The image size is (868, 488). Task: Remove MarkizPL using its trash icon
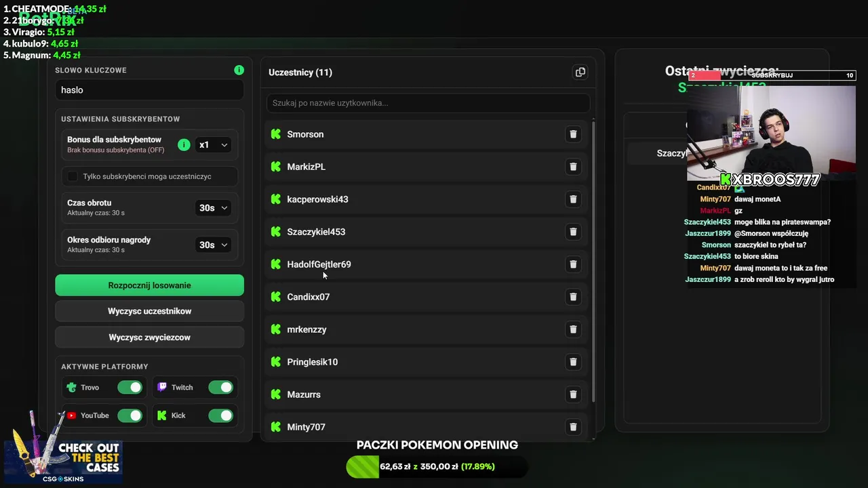click(573, 167)
